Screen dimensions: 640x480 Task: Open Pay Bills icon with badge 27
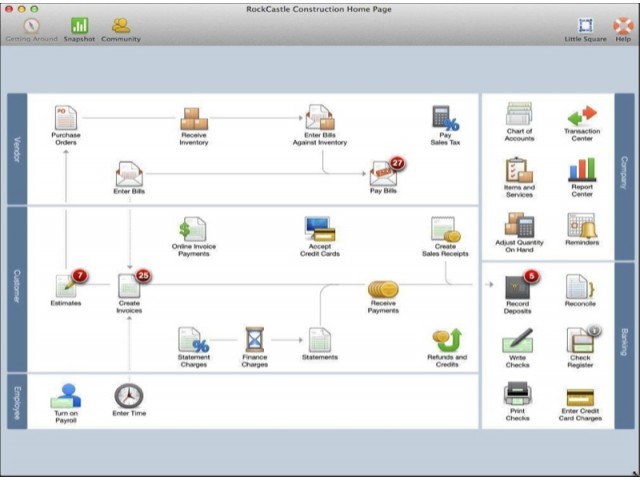click(x=383, y=173)
